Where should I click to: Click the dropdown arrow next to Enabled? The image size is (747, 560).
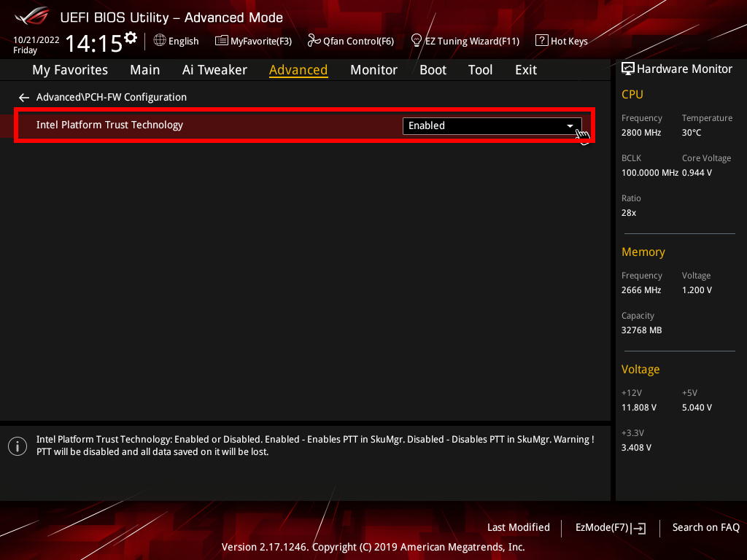tap(570, 125)
